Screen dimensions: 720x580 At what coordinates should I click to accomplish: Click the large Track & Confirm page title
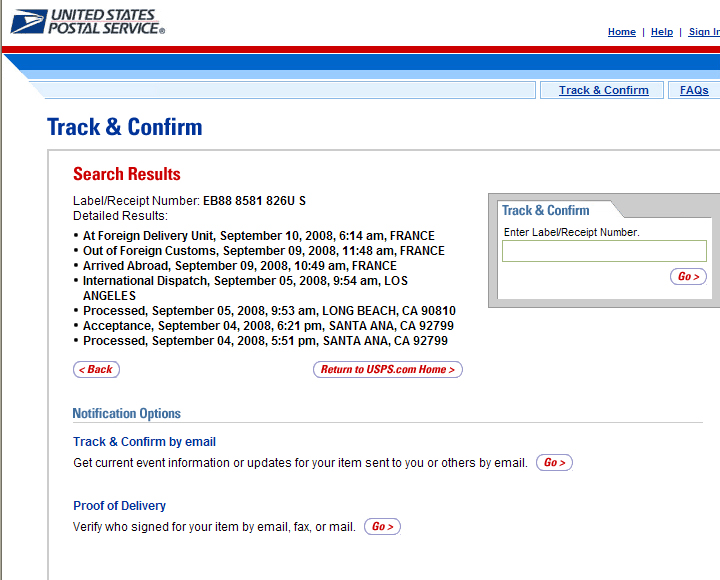pos(124,127)
